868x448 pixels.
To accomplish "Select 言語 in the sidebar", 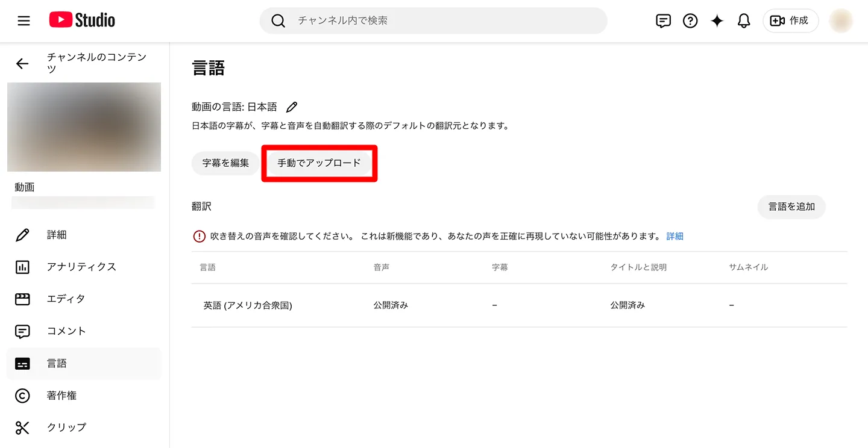I will pos(84,364).
